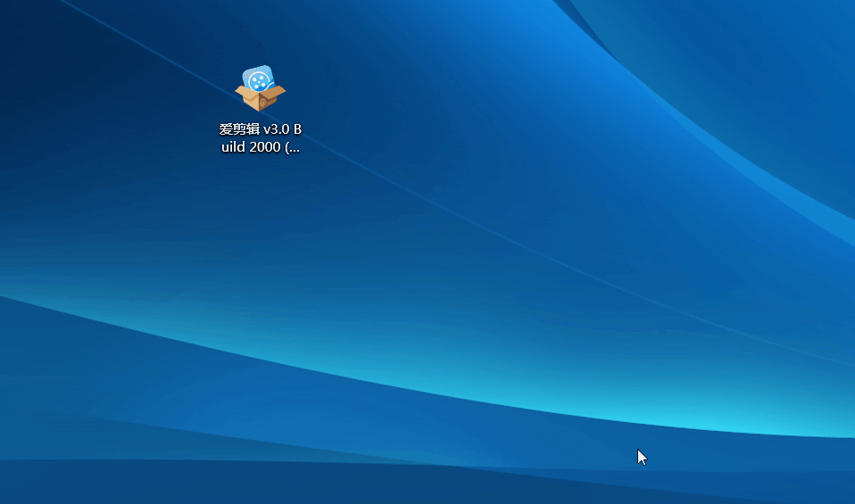The width and height of the screenshot is (855, 504).
Task: Click the cardboard box installer icon
Action: [260, 91]
